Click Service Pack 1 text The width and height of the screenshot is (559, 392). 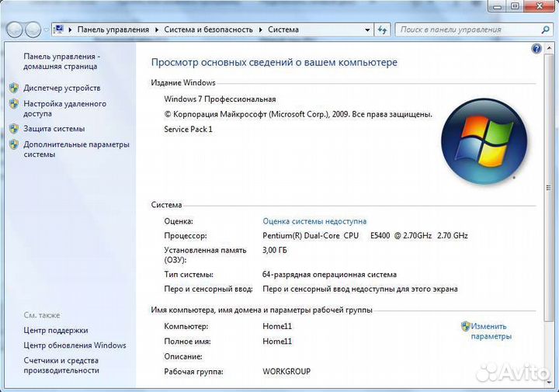[x=188, y=130]
